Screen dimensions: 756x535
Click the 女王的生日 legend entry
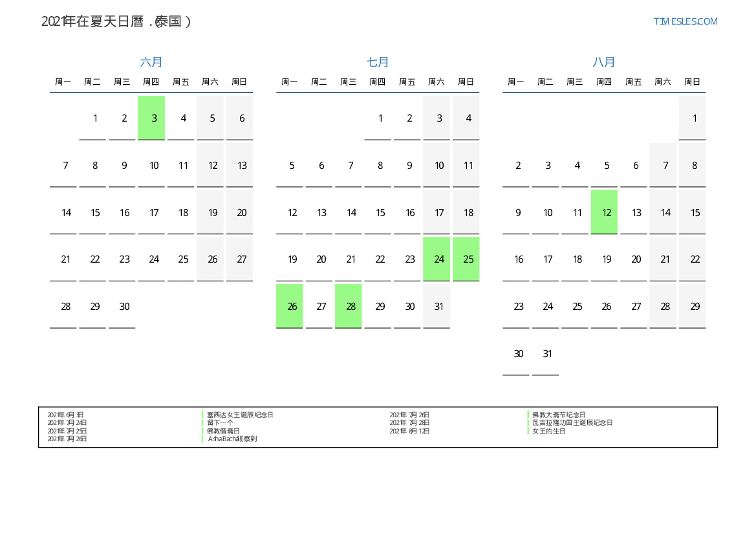coord(549,431)
